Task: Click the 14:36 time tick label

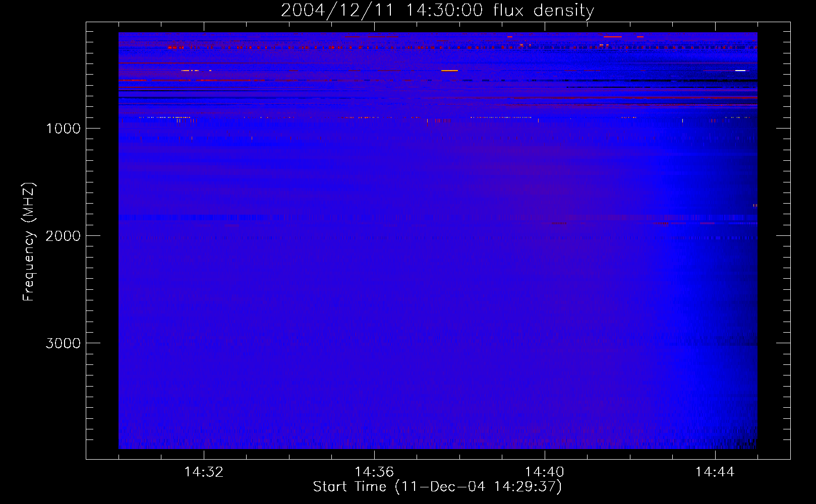Action: coord(374,472)
